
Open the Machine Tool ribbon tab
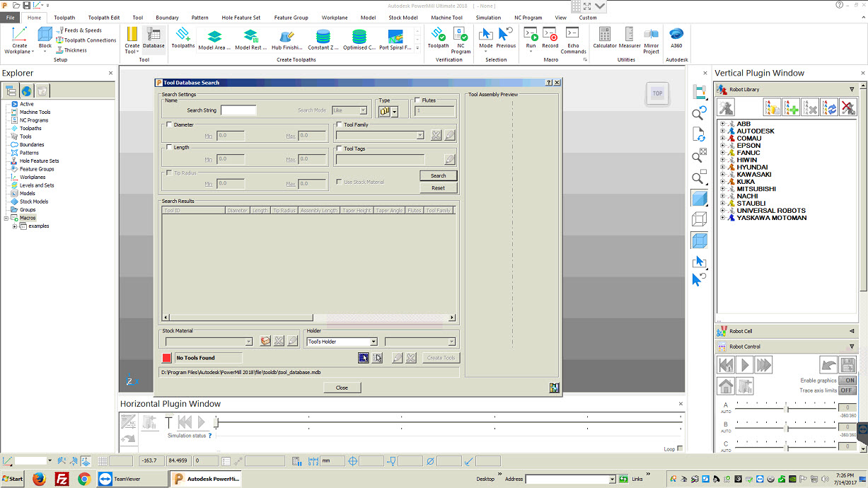coord(446,18)
